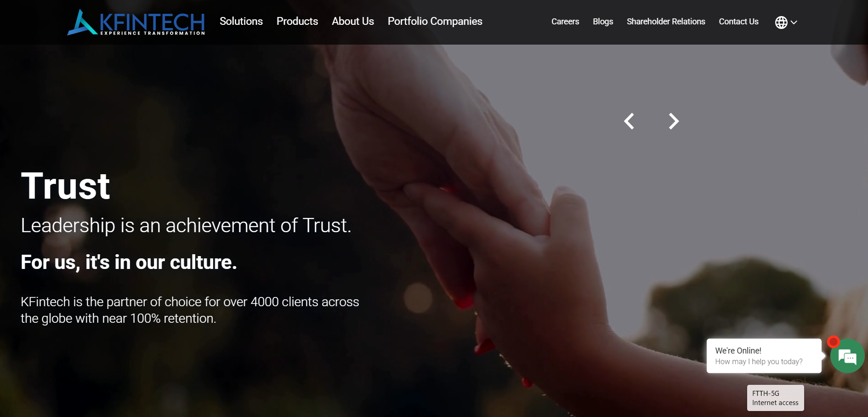868x417 pixels.
Task: Advance carousel with right arrow
Action: pyautogui.click(x=674, y=121)
